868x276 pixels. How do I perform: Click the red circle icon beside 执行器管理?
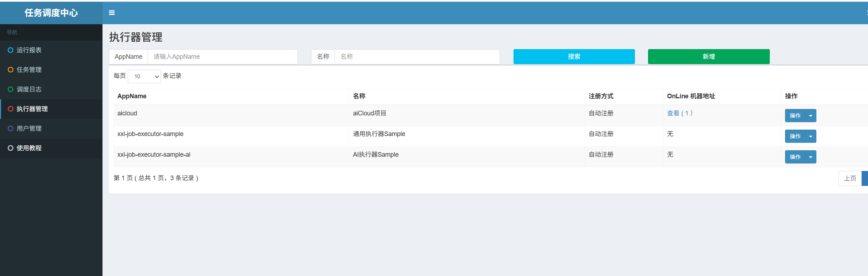point(11,109)
